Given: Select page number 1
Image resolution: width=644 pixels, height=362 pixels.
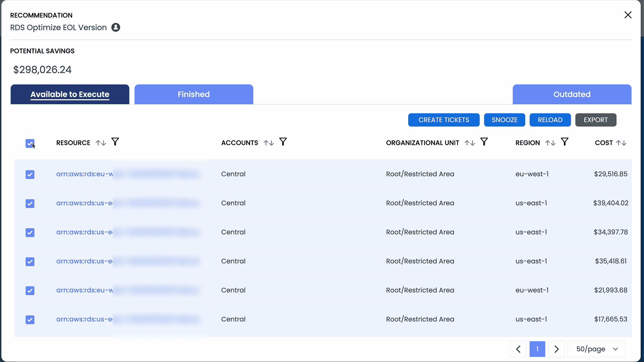Looking at the screenshot, I should [x=537, y=349].
